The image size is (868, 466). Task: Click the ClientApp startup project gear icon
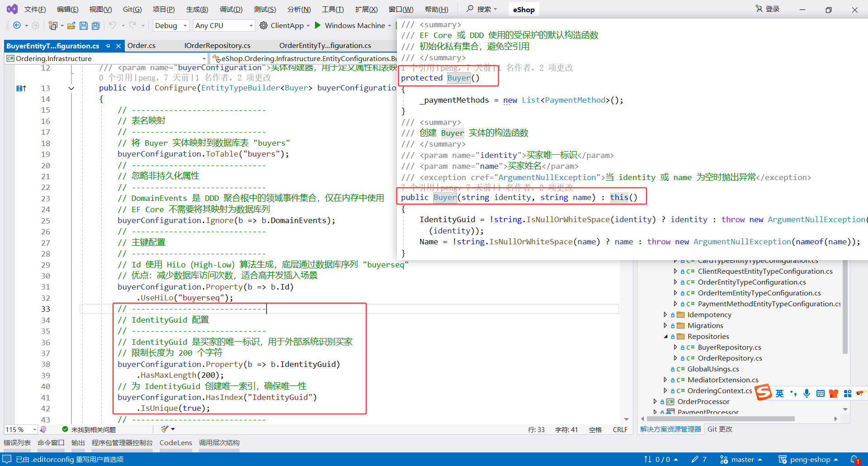pos(264,25)
